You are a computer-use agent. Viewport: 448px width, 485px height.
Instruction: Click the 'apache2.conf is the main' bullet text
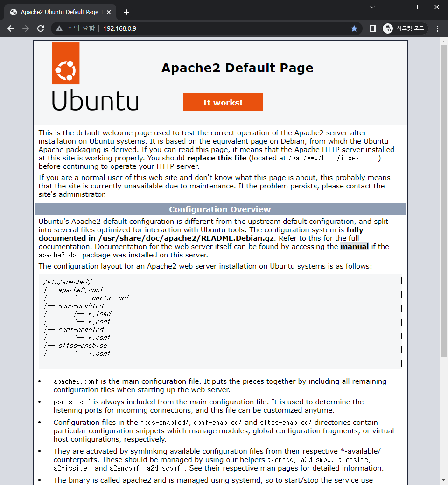point(220,385)
